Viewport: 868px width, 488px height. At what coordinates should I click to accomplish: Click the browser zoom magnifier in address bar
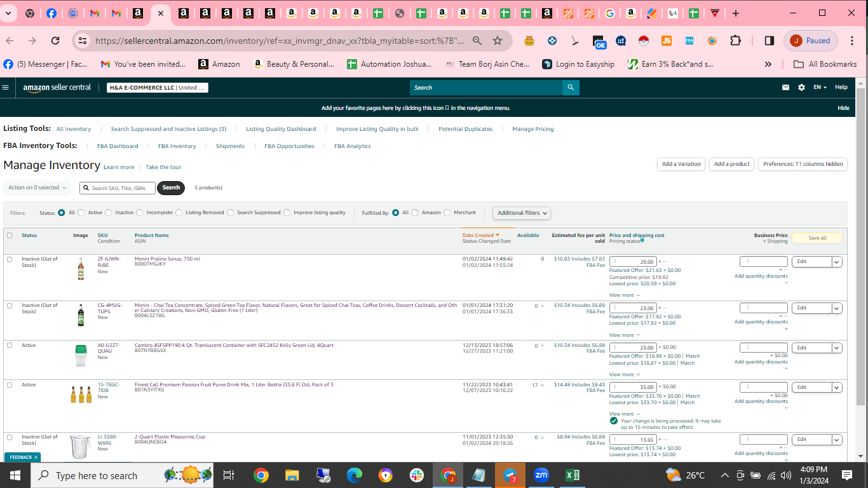(477, 41)
